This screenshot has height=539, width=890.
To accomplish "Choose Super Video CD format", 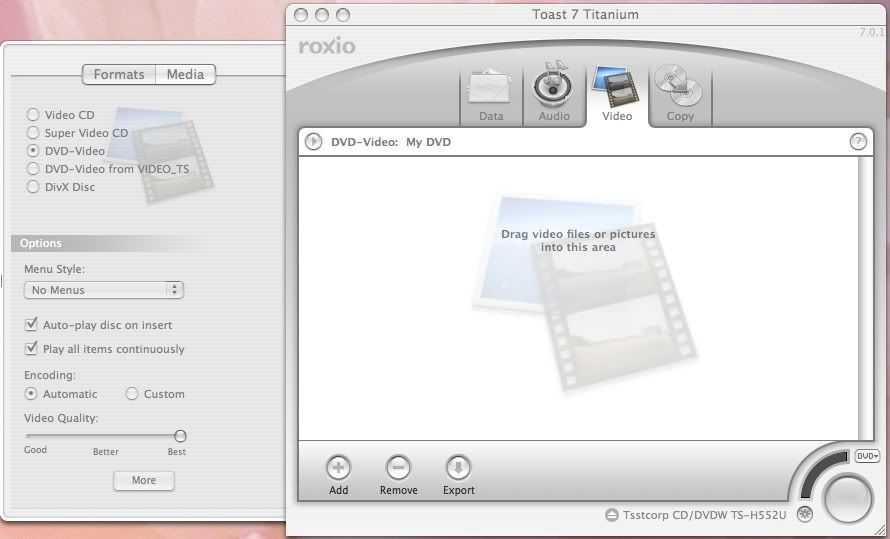I will tap(33, 133).
